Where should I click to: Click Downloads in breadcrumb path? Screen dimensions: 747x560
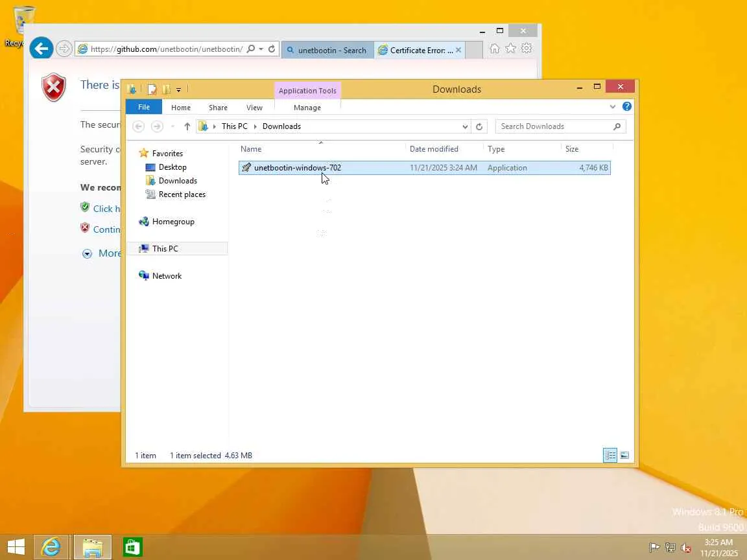click(x=281, y=126)
